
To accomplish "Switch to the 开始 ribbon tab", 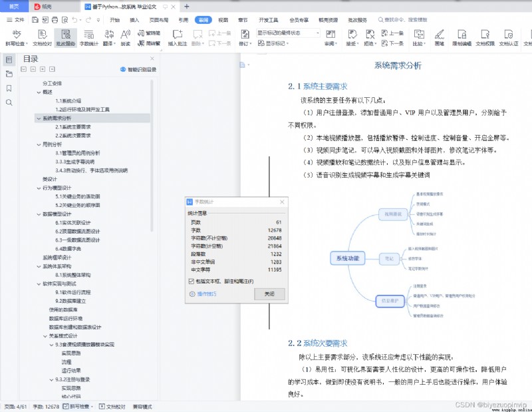I will pos(114,20).
